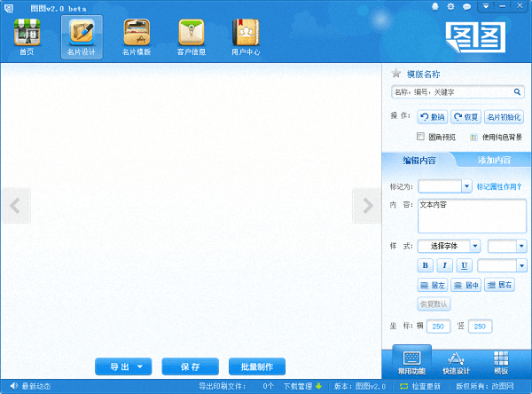This screenshot has width=532, height=394.
Task: Open the settings gear icon
Action: coord(450,6)
